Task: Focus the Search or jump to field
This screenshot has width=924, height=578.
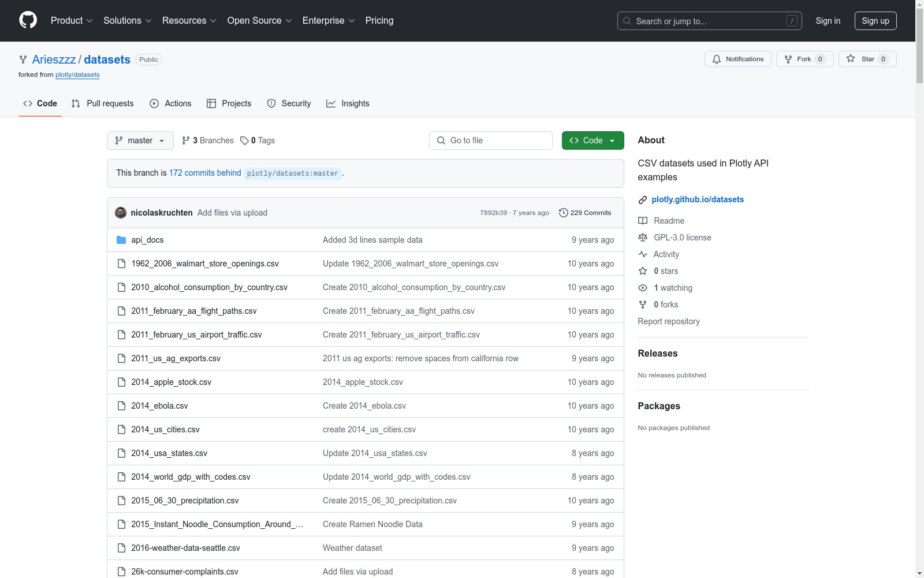Action: [710, 21]
